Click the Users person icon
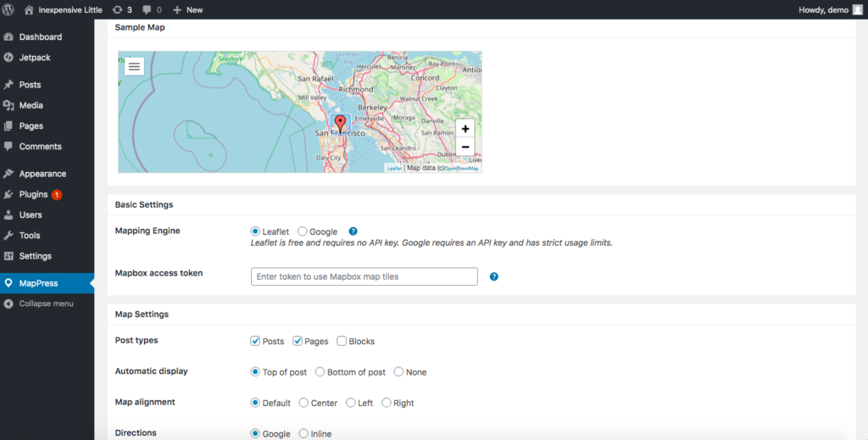 click(8, 214)
